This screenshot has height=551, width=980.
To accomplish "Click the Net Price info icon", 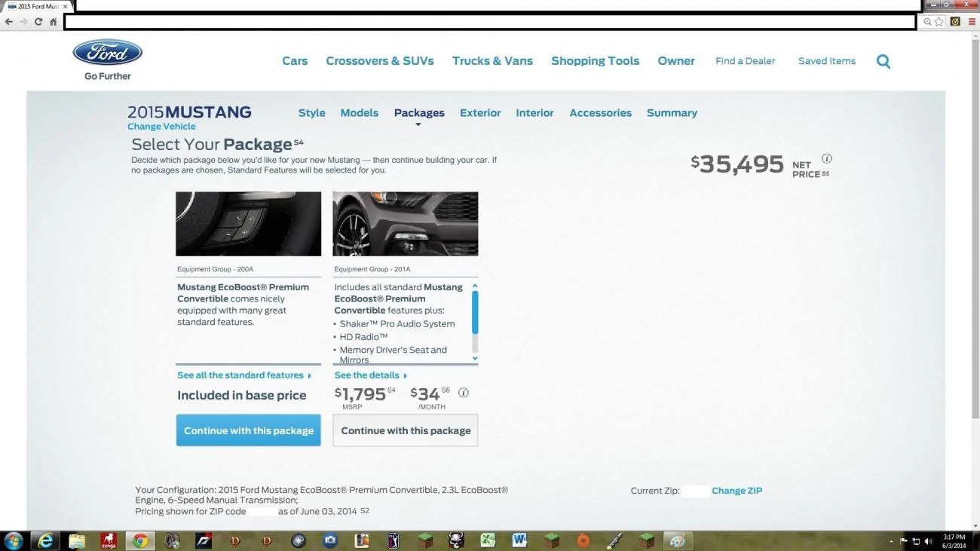I will click(x=827, y=159).
